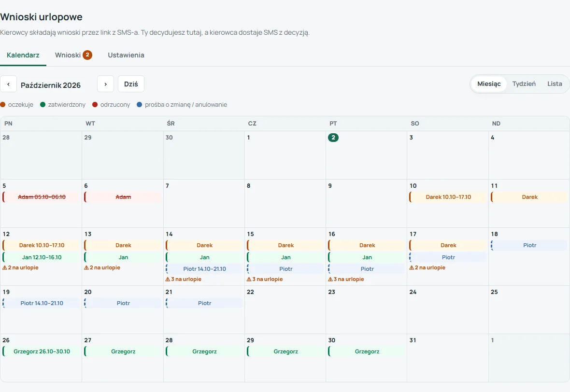Click the red odrzucony legend dot
Image resolution: width=570 pixels, height=392 pixels.
click(x=95, y=105)
